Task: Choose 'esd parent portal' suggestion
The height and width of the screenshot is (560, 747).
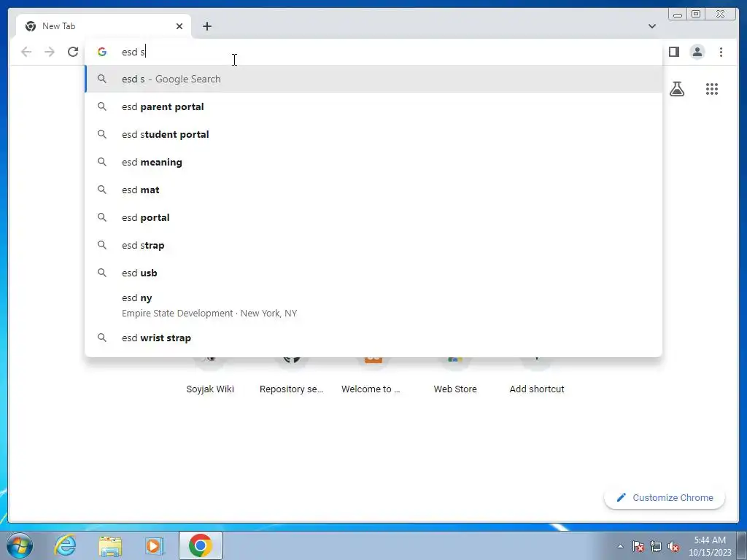Action: pyautogui.click(x=373, y=106)
